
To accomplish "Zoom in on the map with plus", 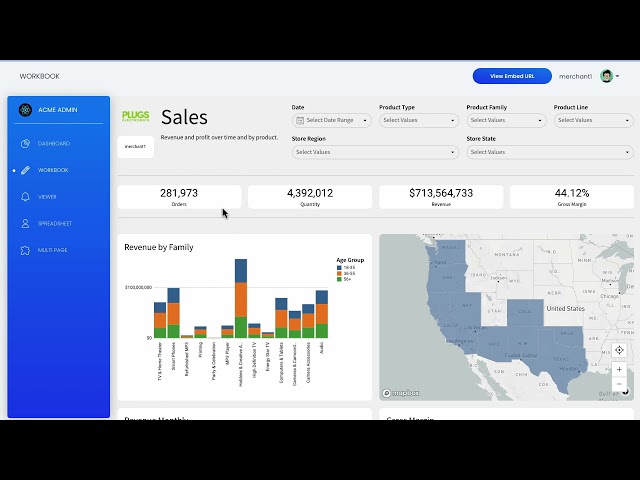I will click(x=619, y=369).
